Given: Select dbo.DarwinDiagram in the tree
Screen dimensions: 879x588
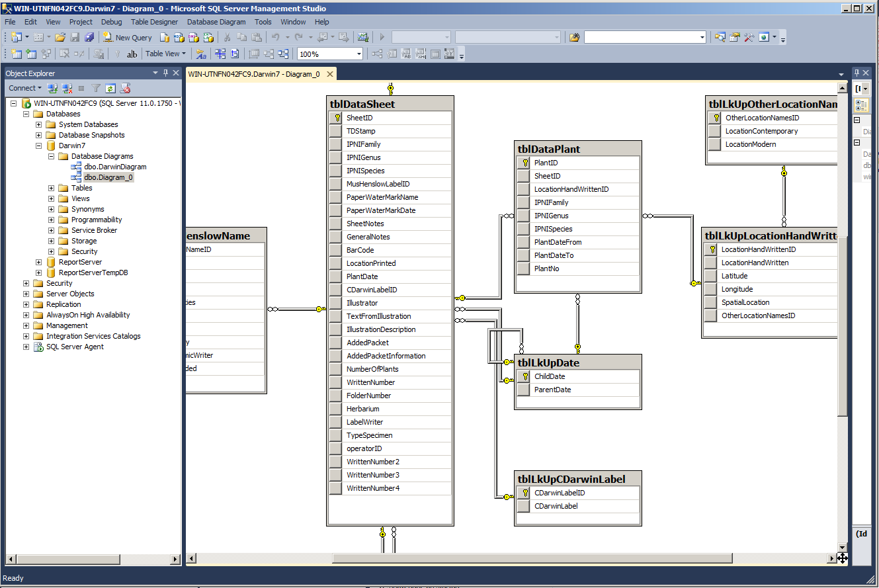Looking at the screenshot, I should tap(115, 167).
